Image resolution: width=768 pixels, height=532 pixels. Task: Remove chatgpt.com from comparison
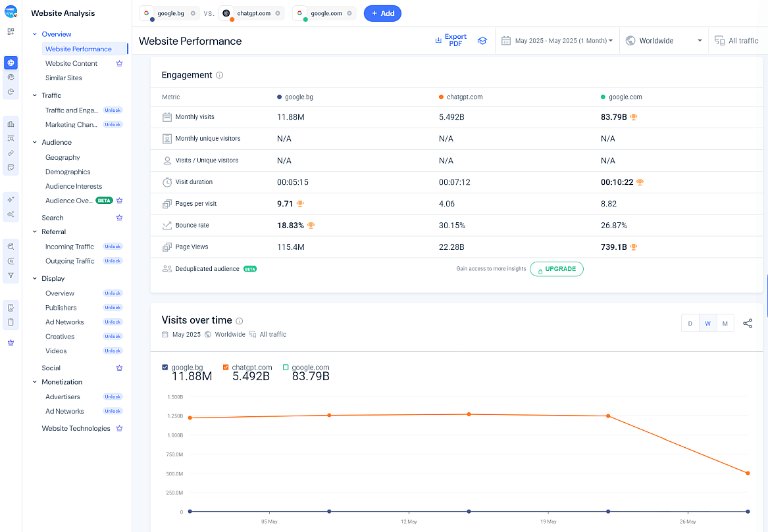coord(278,13)
